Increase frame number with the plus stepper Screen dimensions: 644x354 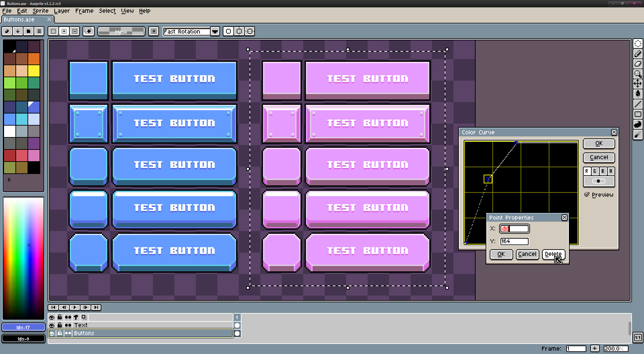pyautogui.click(x=595, y=348)
